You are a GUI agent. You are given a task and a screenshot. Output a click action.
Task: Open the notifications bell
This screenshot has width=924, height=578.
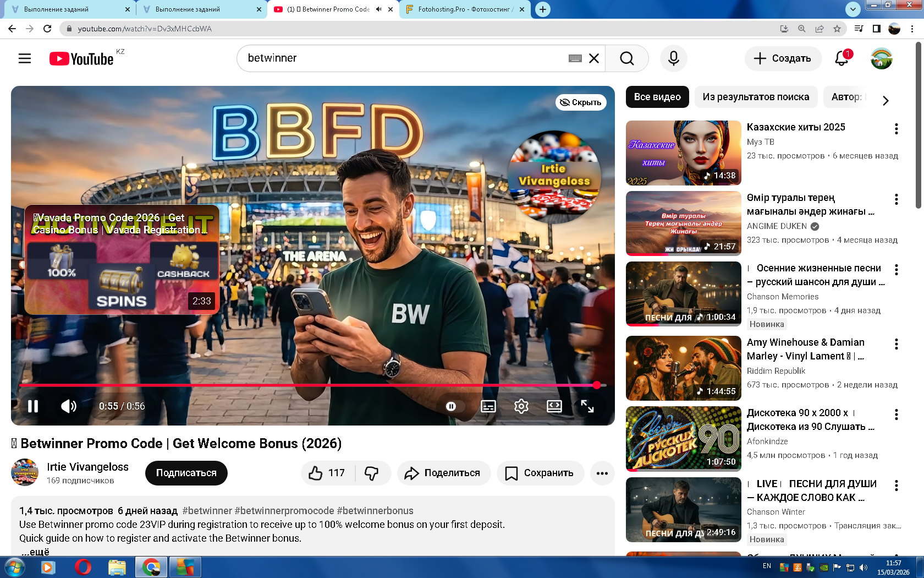click(842, 58)
